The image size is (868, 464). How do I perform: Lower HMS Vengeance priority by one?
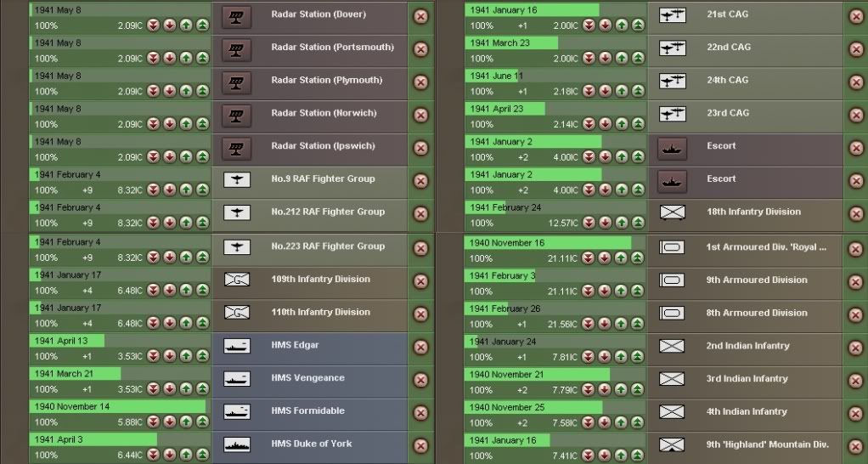[x=170, y=388]
